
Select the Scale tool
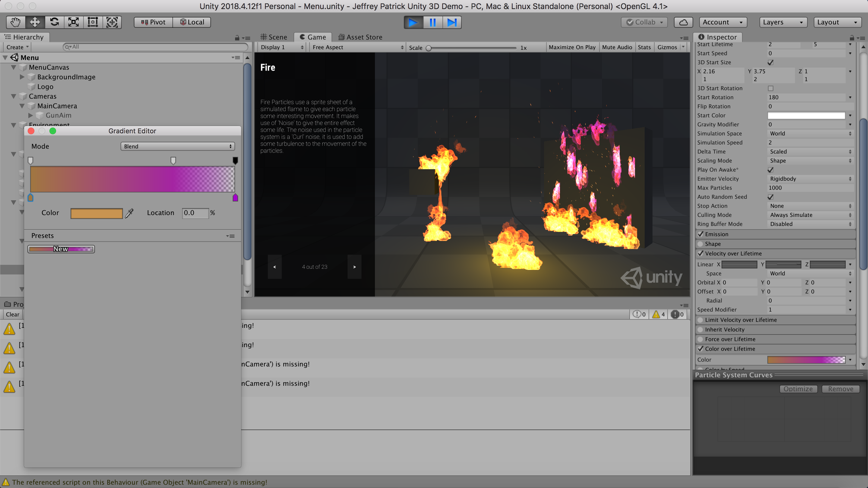coord(74,22)
